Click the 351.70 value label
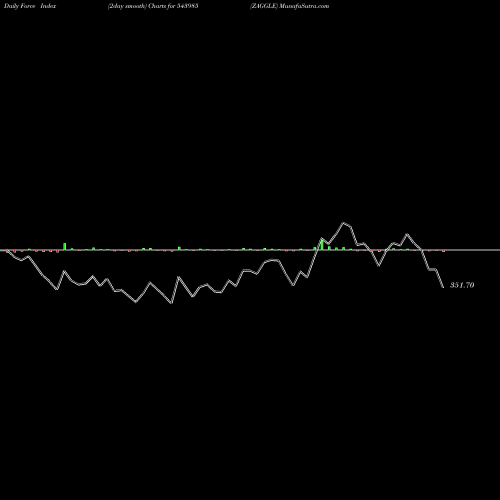 [462, 285]
